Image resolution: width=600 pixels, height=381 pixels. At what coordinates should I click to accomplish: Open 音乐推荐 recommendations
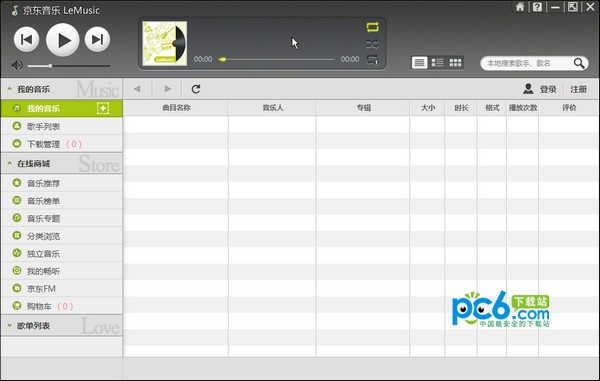(x=62, y=183)
